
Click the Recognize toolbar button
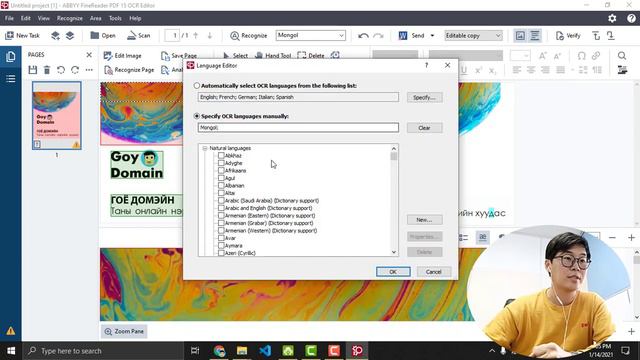point(249,36)
